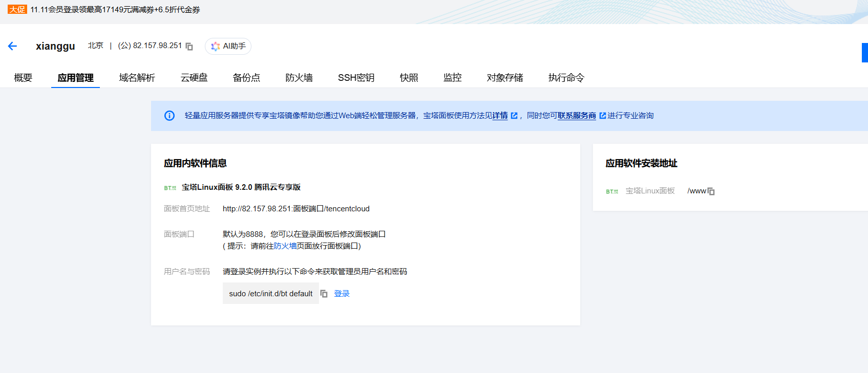This screenshot has width=868, height=373.
Task: Click the external icon after 联系服务商
Action: tap(603, 116)
